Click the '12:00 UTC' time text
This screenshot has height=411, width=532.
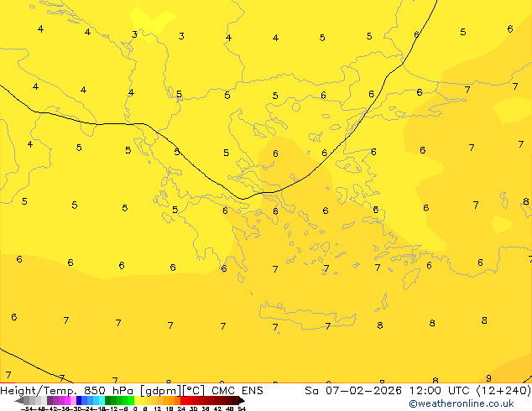coord(441,391)
